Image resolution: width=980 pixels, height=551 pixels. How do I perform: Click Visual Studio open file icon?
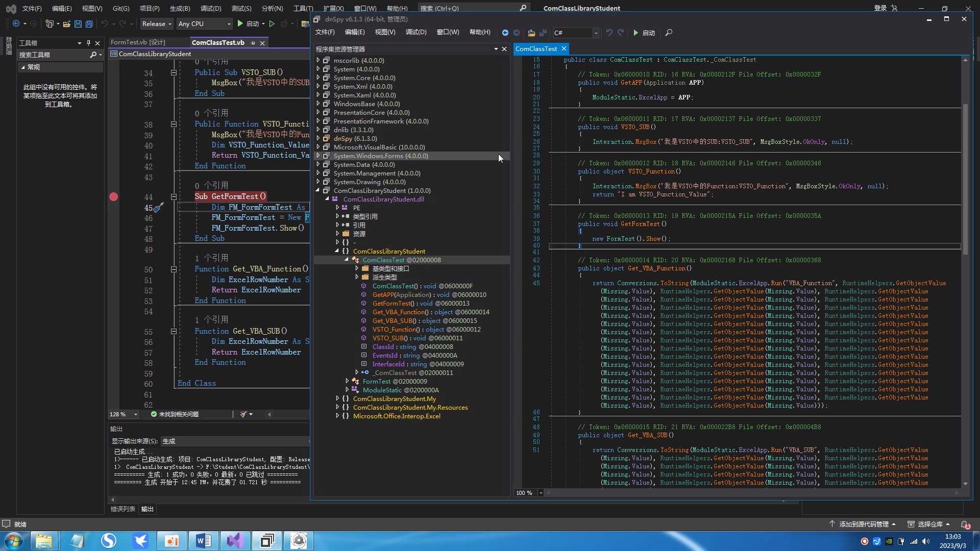pyautogui.click(x=66, y=24)
